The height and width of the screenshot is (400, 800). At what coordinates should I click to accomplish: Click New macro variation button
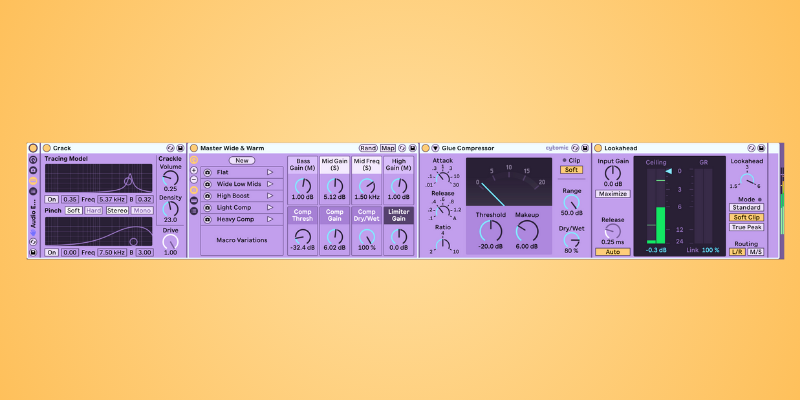click(242, 161)
